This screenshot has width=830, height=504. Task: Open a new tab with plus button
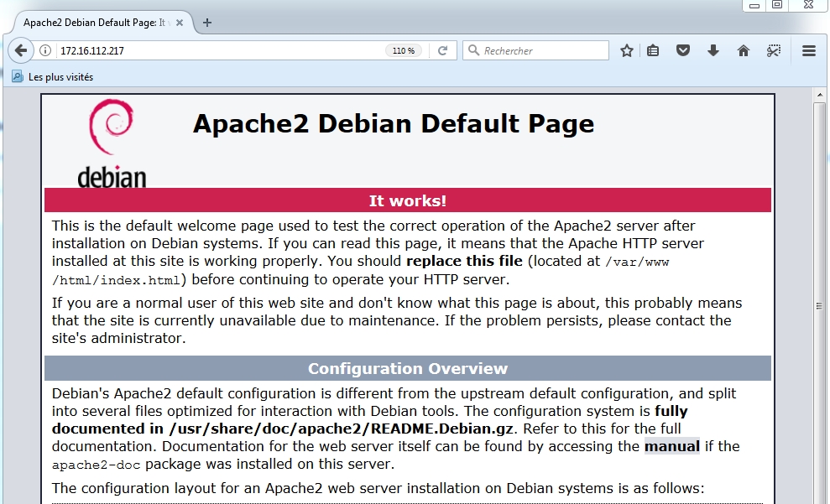[207, 23]
